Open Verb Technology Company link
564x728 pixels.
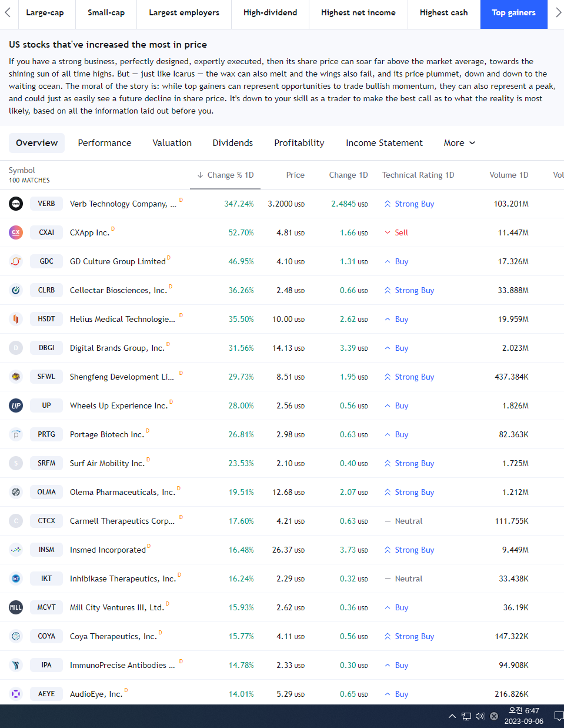pos(123,204)
